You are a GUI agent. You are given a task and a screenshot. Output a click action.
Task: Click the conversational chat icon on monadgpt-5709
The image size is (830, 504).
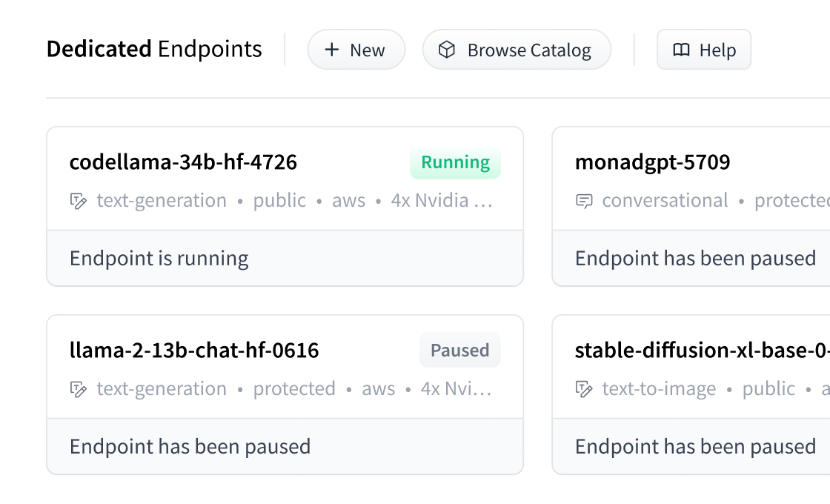click(x=585, y=200)
